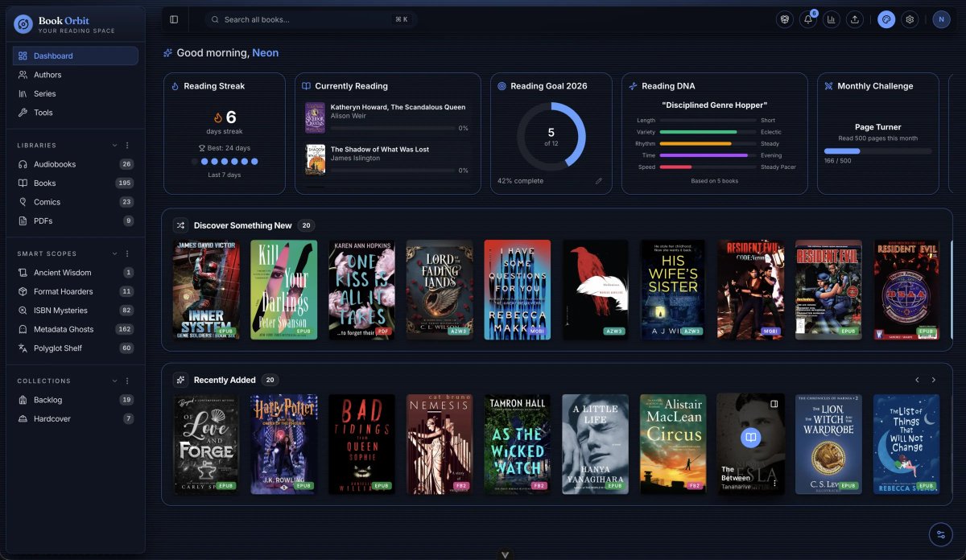The height and width of the screenshot is (560, 966).
Task: Click the Search all books field
Action: pyautogui.click(x=310, y=19)
